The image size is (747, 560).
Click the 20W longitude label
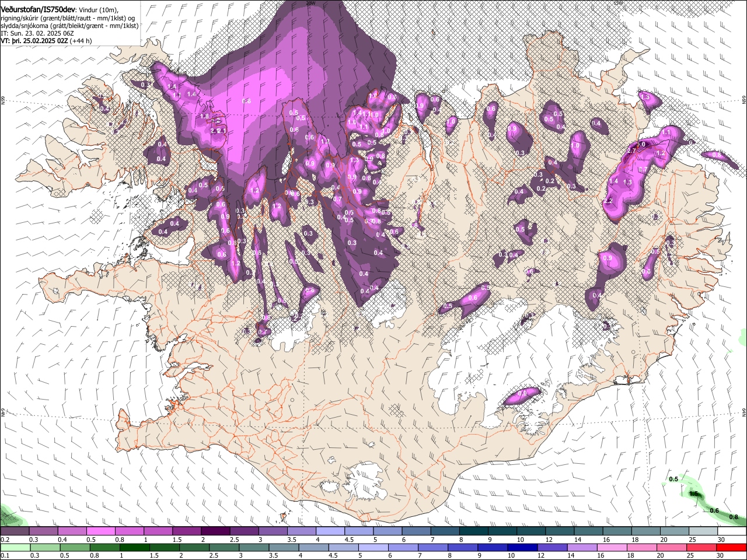(x=310, y=3)
